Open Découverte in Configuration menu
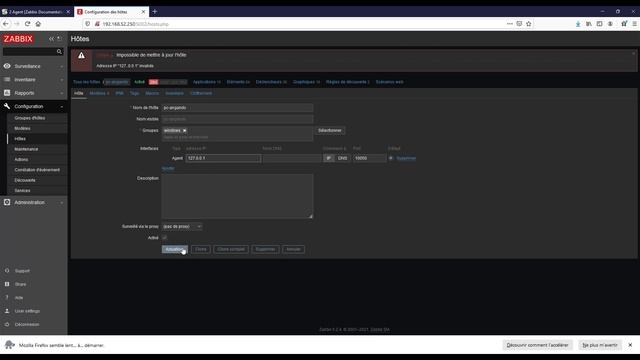 pyautogui.click(x=25, y=180)
